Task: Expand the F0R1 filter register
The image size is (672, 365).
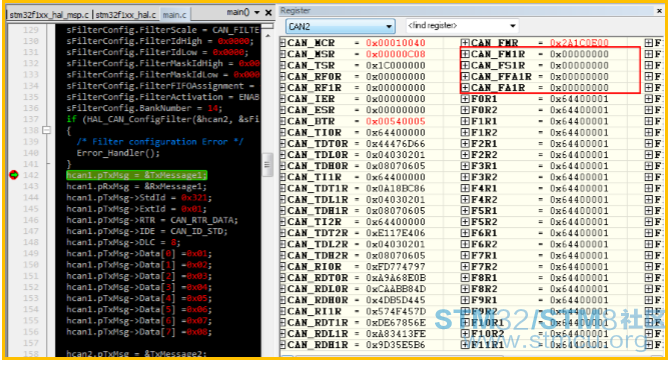Action: pyautogui.click(x=465, y=99)
